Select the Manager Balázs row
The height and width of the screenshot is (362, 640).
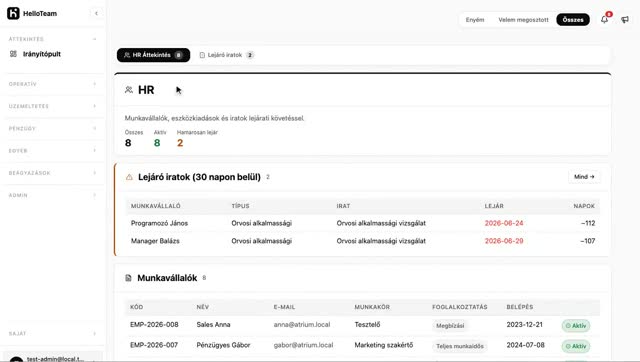362,241
